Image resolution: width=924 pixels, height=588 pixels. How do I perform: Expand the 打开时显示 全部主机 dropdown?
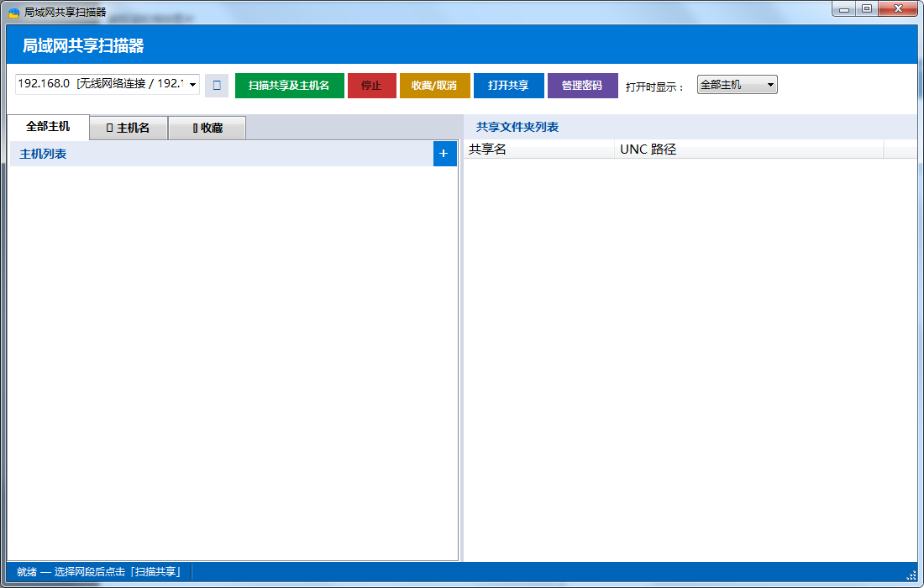tap(737, 85)
